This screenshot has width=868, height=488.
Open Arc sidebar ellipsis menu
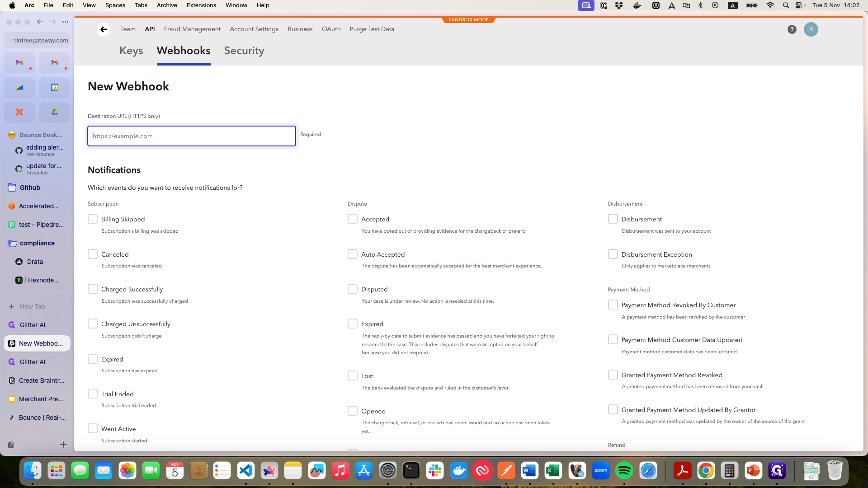65,22
